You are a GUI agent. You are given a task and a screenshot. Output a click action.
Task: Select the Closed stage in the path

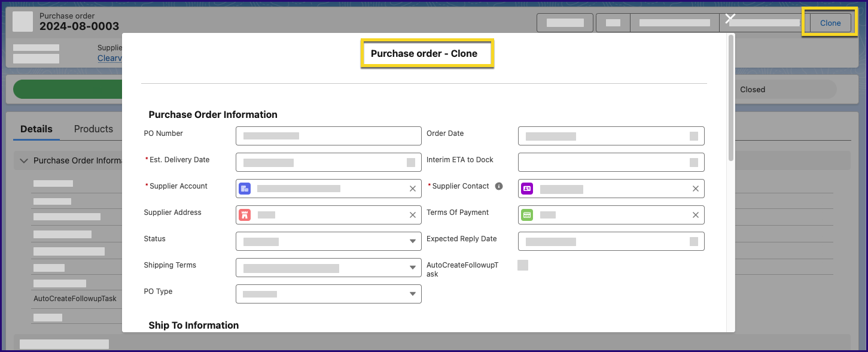pyautogui.click(x=753, y=89)
